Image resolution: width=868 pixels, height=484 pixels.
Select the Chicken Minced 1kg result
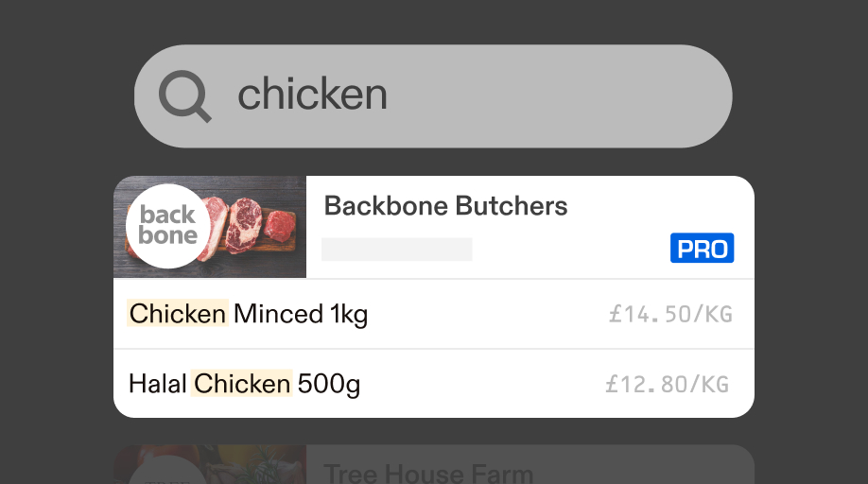pyautogui.click(x=433, y=314)
